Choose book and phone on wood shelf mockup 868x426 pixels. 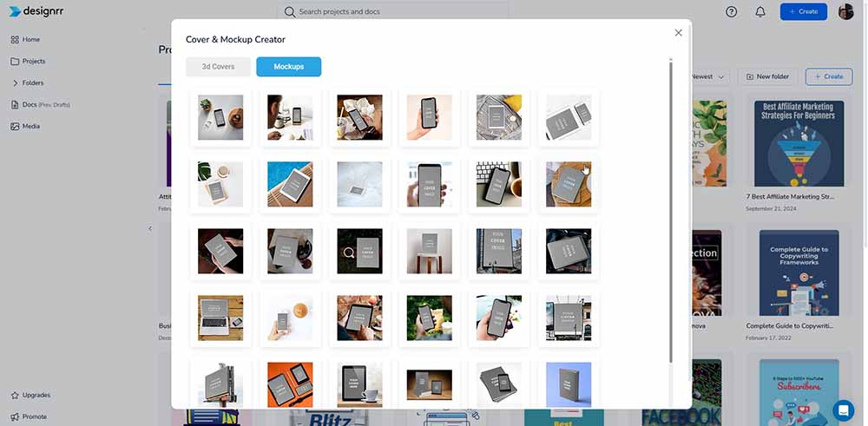tap(430, 383)
